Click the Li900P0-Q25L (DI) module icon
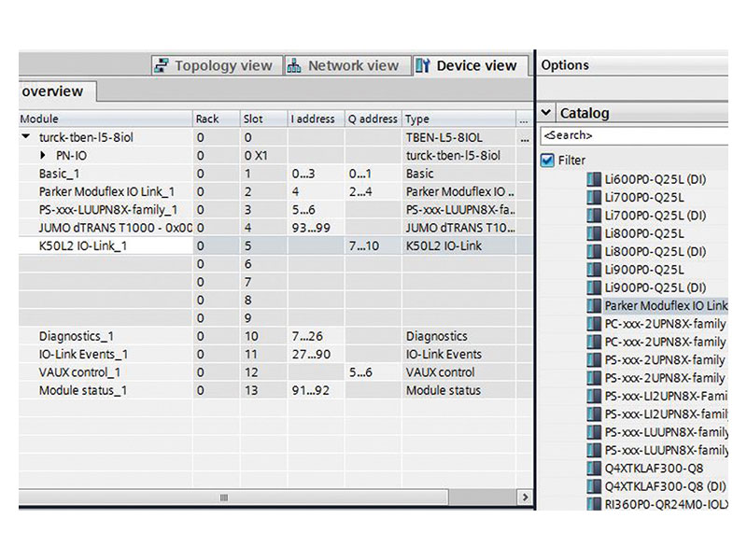 (x=594, y=287)
